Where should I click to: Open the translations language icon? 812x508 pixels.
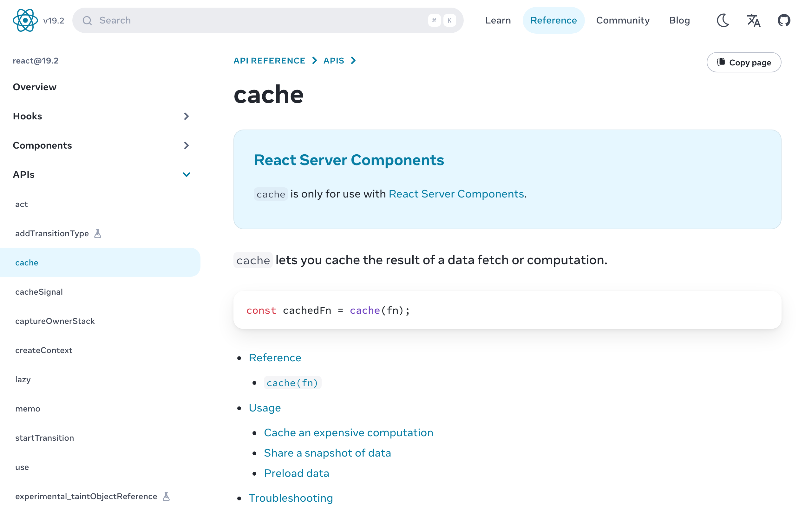[x=753, y=20]
